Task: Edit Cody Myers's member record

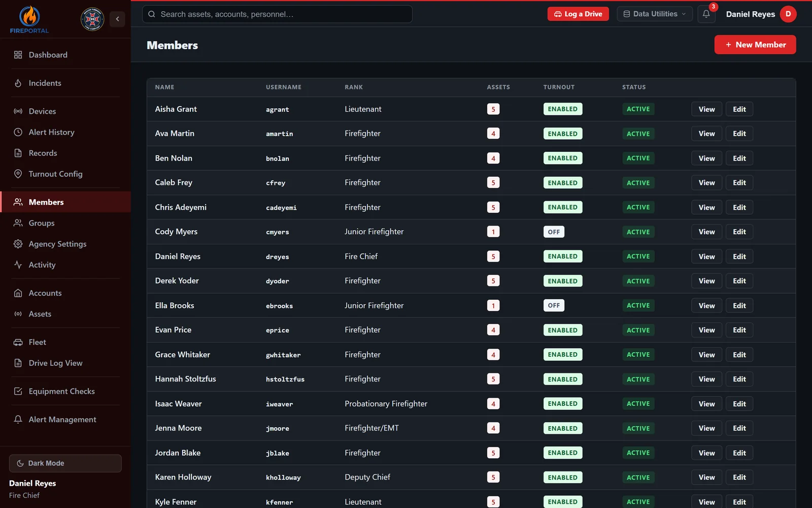Action: coord(739,232)
